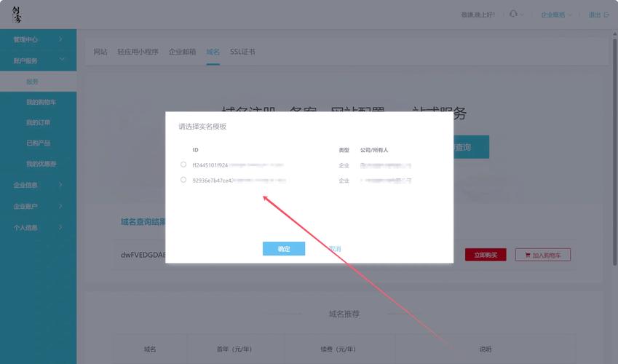Select the radio button for ID 92936e7b47ce42
Screen dimensions: 618x364
183,180
